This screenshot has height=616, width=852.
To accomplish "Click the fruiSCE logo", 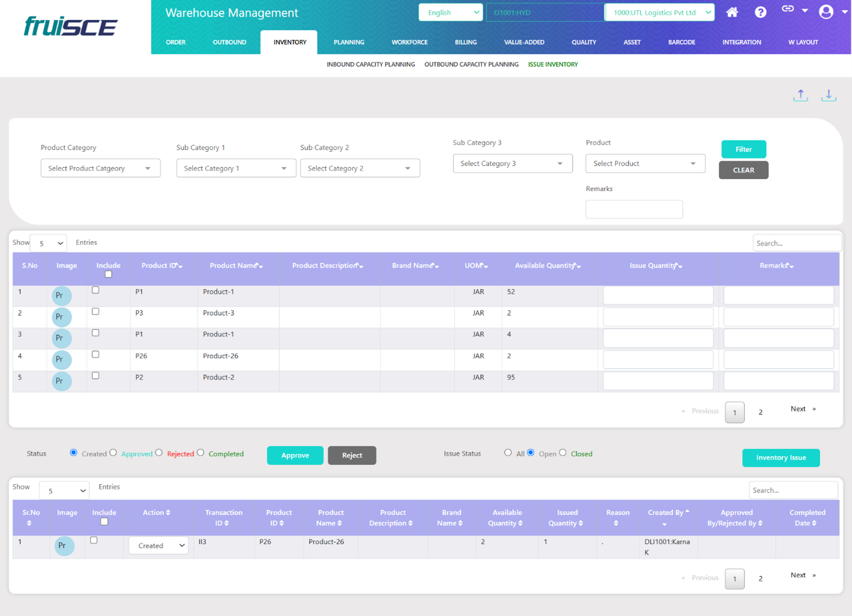I will [x=70, y=26].
